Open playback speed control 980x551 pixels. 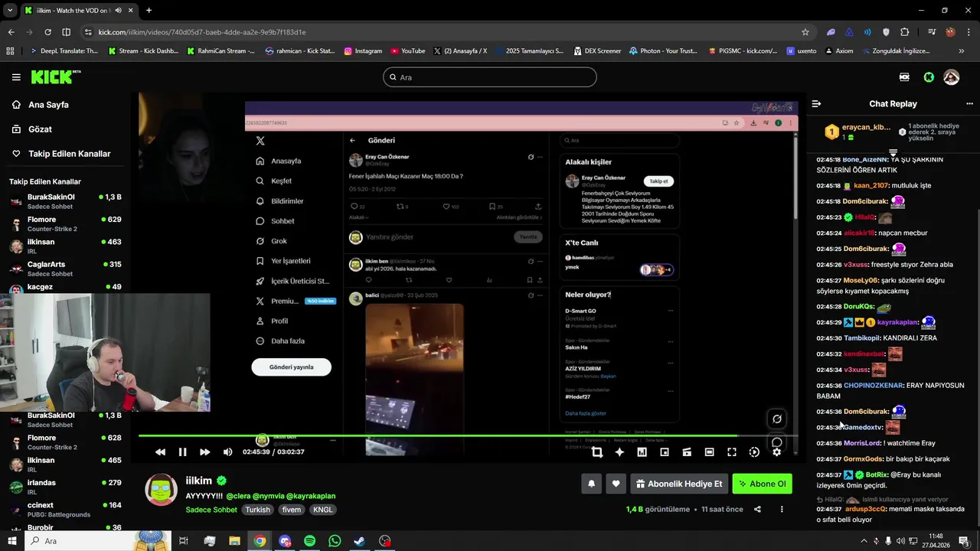click(x=754, y=452)
